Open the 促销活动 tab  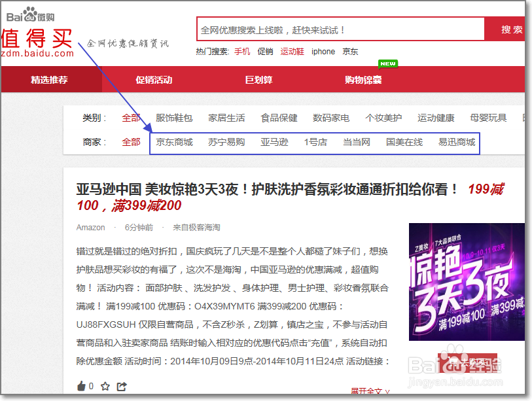(154, 80)
